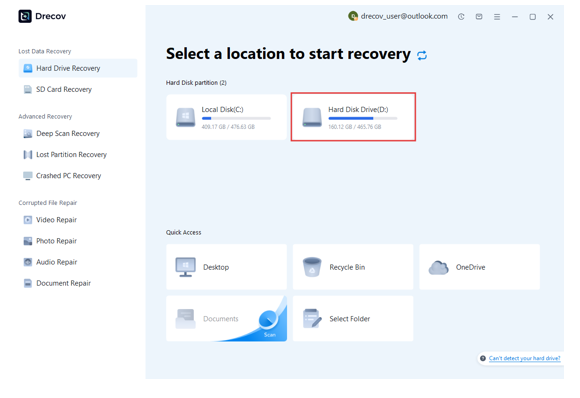Click the OneDrive cloud icon

point(439,267)
